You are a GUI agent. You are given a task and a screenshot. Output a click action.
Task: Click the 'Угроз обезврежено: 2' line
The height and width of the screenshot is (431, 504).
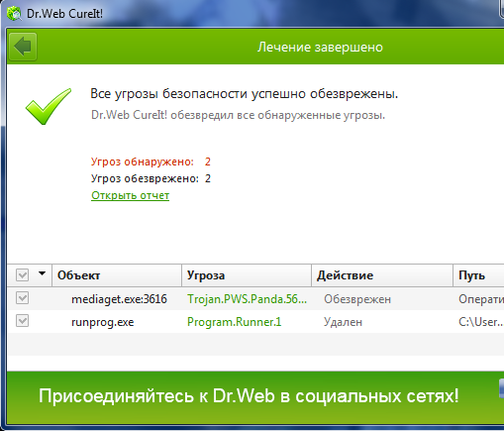151,178
